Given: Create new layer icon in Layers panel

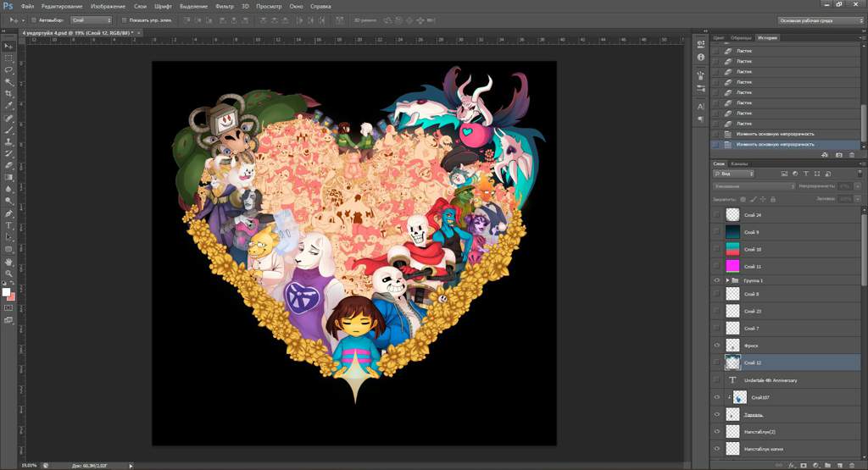Looking at the screenshot, I should tap(840, 466).
